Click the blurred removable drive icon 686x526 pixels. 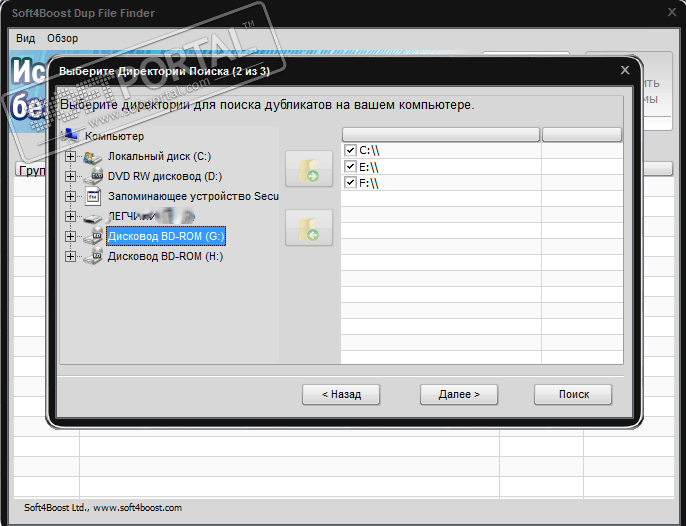(92, 217)
